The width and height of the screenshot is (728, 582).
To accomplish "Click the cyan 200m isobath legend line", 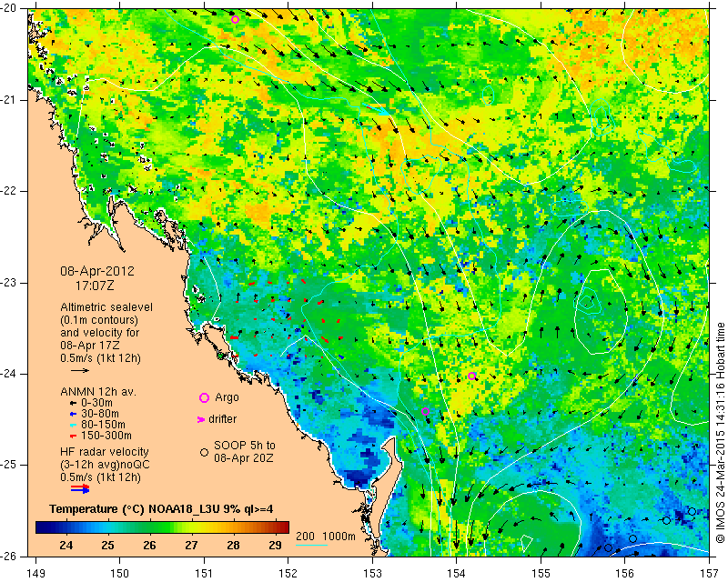I will point(311,545).
